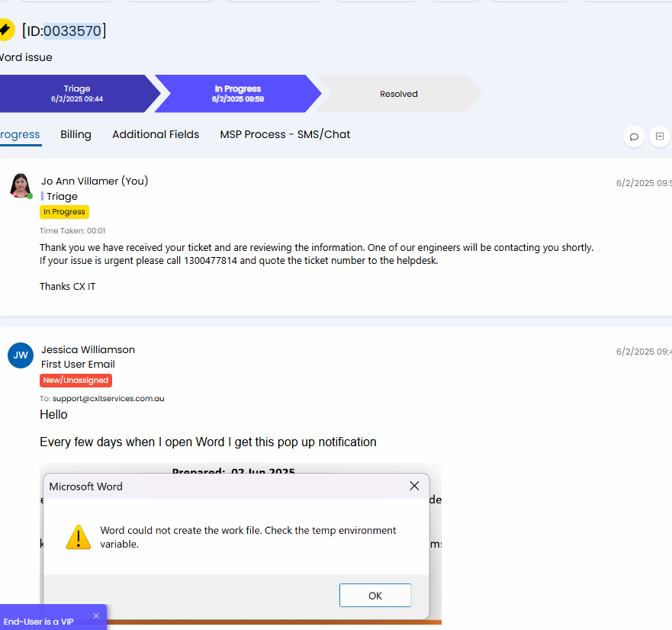Click the yellow warning icon in the Word dialog
The height and width of the screenshot is (630, 672).
point(79,537)
